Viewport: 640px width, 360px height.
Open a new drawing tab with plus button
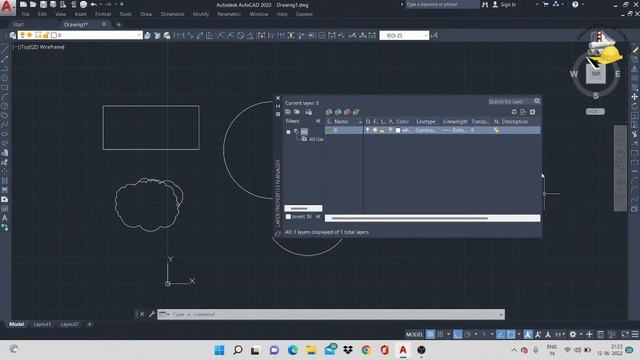point(119,24)
